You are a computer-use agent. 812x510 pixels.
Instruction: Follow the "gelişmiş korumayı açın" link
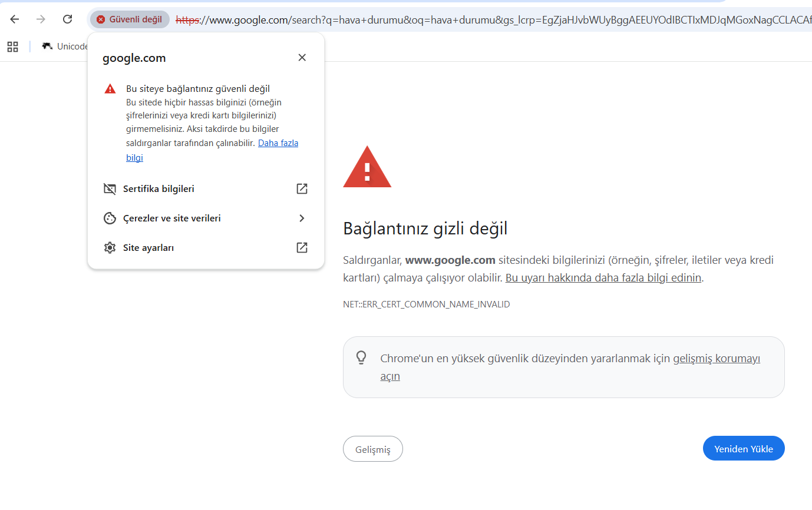(716, 359)
